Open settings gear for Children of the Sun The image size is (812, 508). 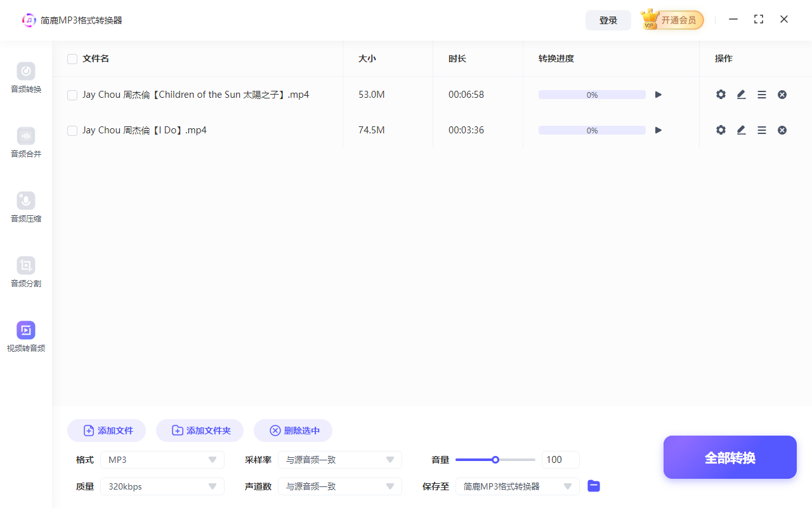pos(721,95)
